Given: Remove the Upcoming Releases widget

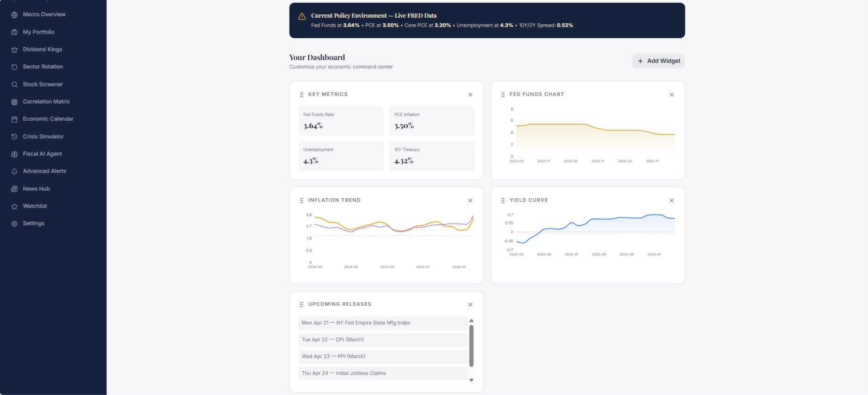Looking at the screenshot, I should coord(470,305).
